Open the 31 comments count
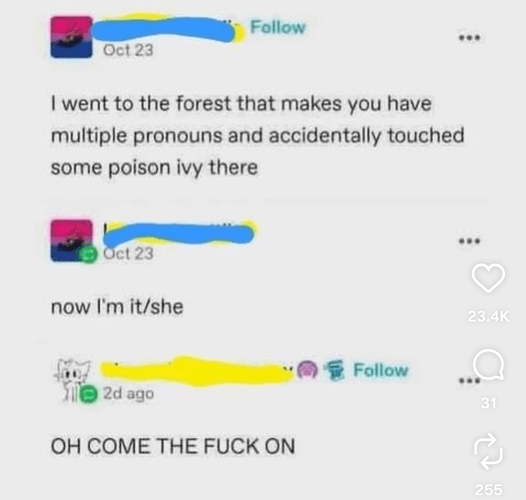The height and width of the screenshot is (500, 526). coord(488,403)
